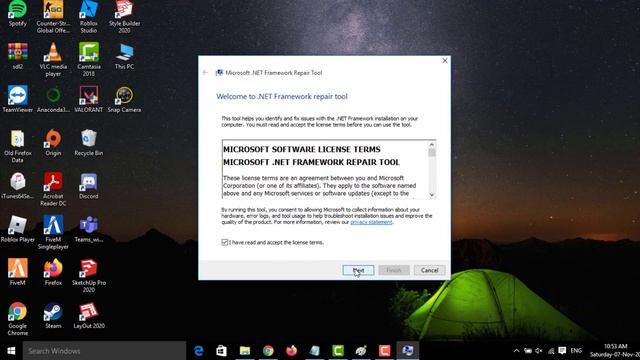Viewport: 640px width, 360px height.
Task: Uncheck 'I have read and accept the license terms'
Action: click(x=224, y=242)
